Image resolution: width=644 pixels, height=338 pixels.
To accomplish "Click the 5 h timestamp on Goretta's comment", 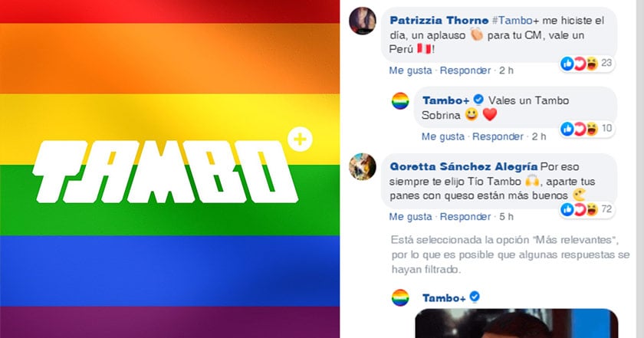I will tap(507, 217).
